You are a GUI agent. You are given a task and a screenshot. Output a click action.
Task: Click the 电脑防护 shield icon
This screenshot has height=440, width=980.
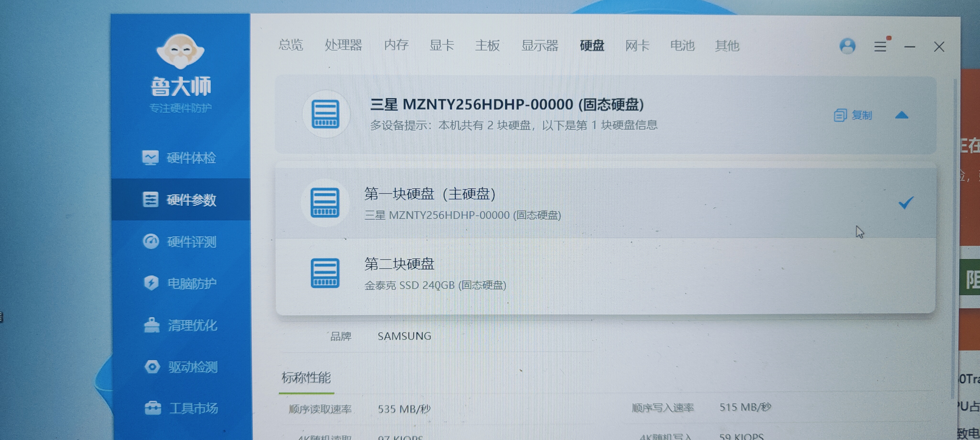[151, 283]
